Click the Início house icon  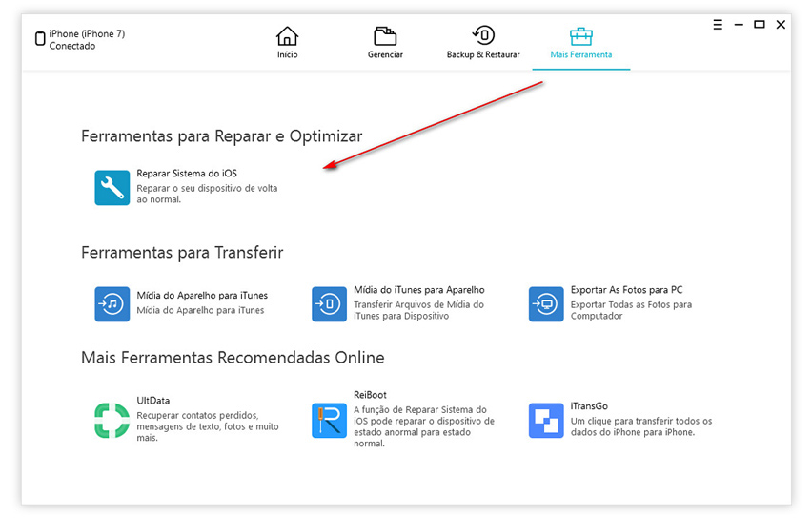287,36
